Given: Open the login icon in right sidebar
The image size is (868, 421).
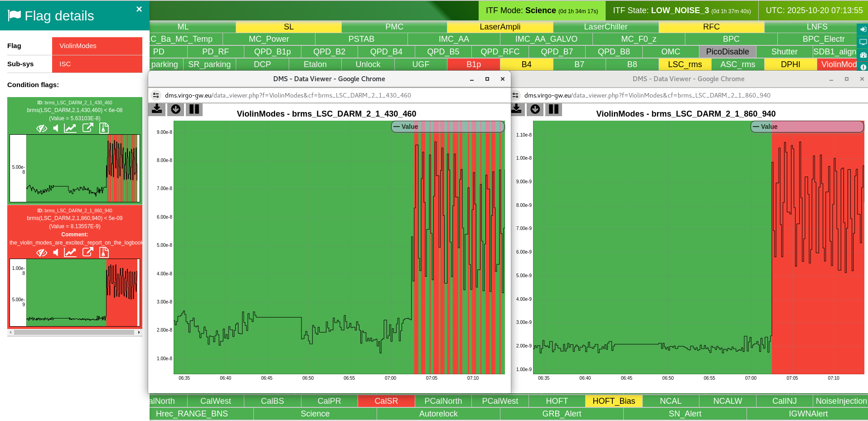Looking at the screenshot, I should pos(863,29).
